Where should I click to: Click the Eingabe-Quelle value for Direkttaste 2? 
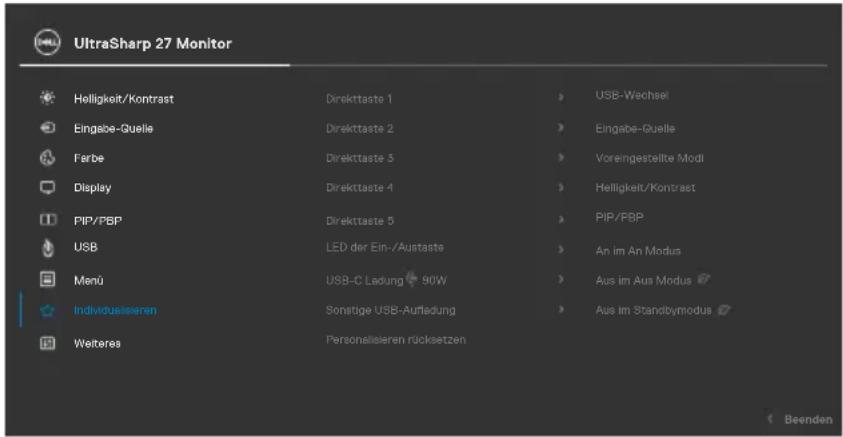(635, 128)
